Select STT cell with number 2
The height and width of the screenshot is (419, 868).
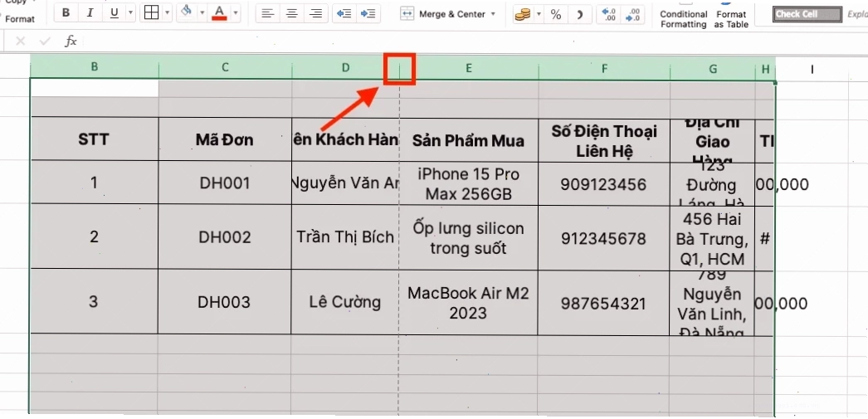pyautogui.click(x=94, y=237)
